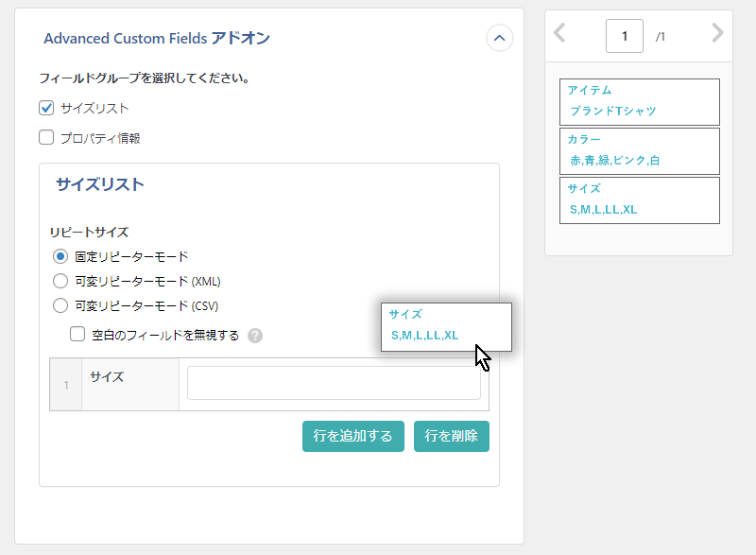This screenshot has height=555, width=756.
Task: Select the サイズ S,M,L,LL,XL box in the preview panel
Action: 640,200
